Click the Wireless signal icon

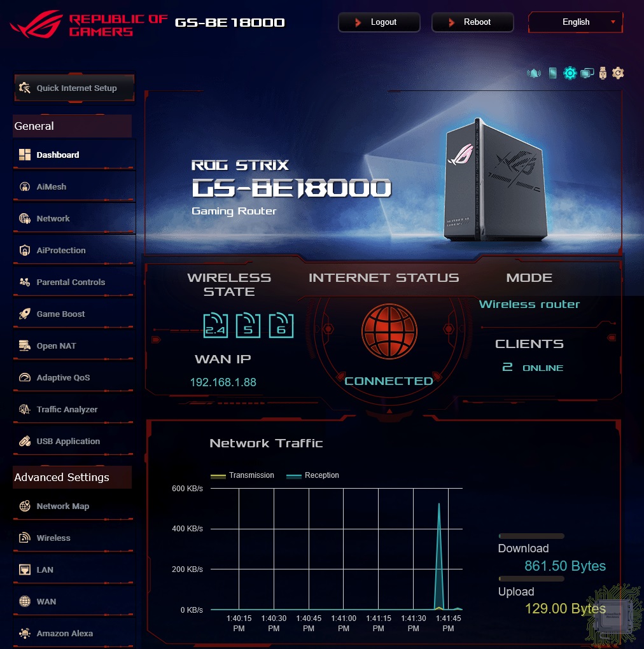click(x=25, y=538)
